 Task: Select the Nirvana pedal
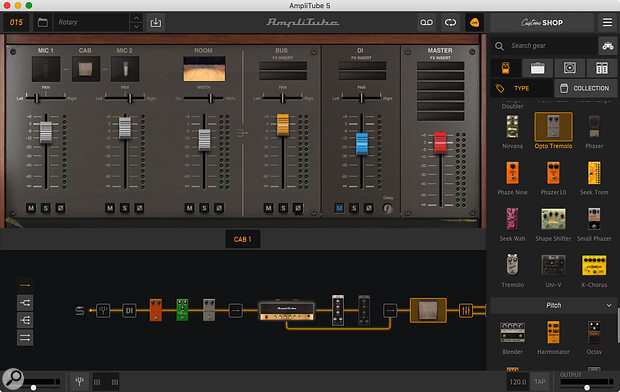pyautogui.click(x=512, y=131)
